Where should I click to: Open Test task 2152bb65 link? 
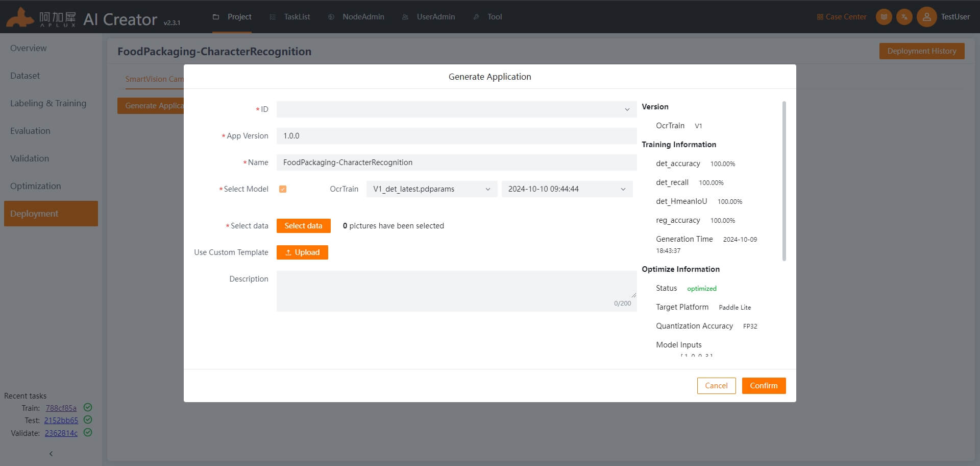click(x=61, y=420)
